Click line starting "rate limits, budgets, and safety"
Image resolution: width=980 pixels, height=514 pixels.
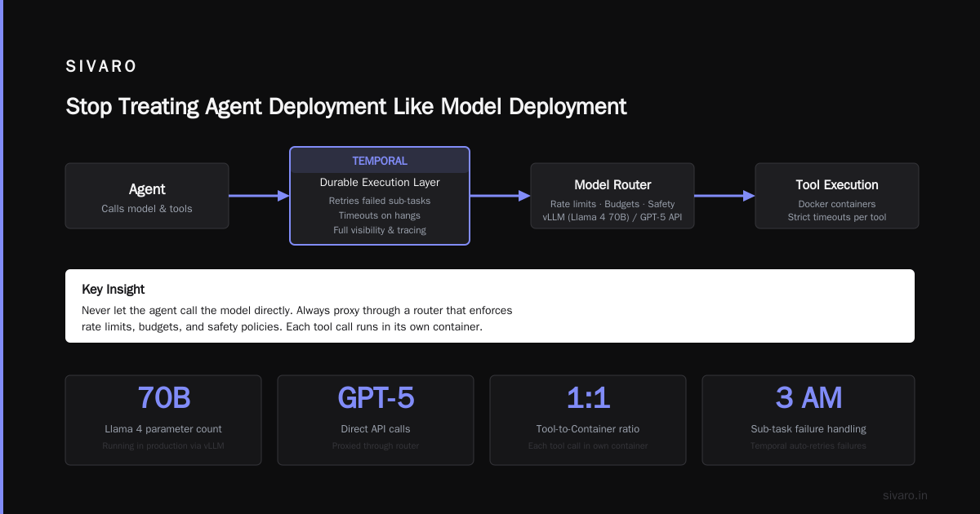[283, 327]
